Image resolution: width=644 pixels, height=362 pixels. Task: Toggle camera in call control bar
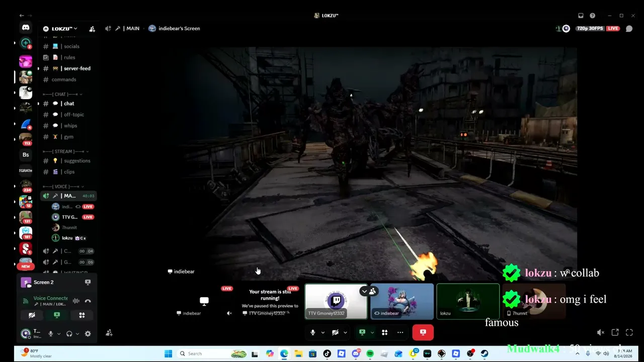click(x=335, y=332)
